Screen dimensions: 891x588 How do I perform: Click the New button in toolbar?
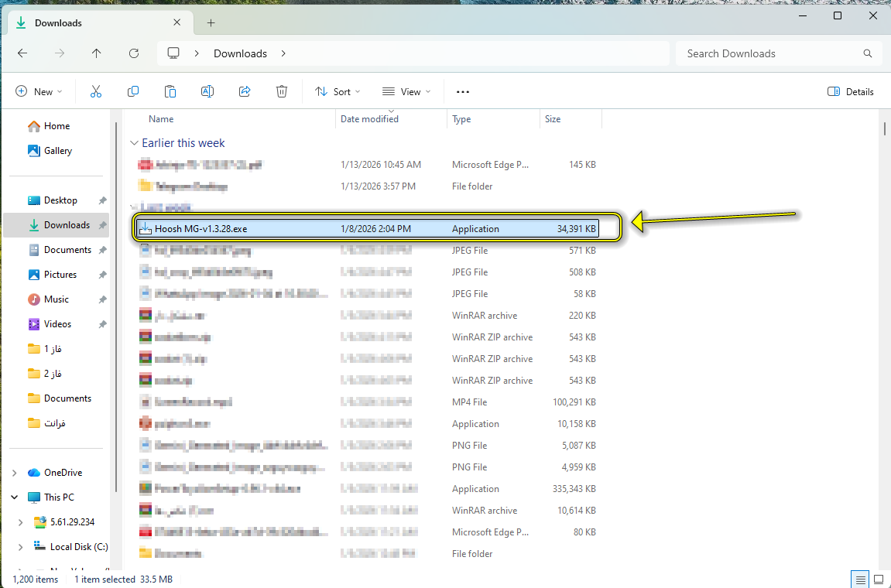coord(39,91)
